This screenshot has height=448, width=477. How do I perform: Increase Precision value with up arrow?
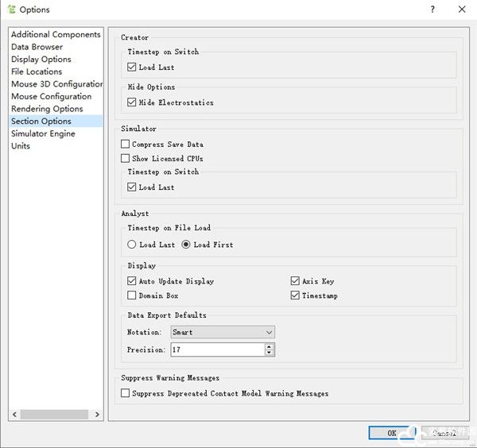click(270, 346)
